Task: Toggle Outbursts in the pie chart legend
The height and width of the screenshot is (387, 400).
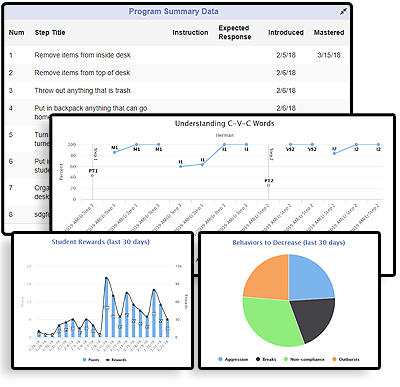Action: click(346, 359)
